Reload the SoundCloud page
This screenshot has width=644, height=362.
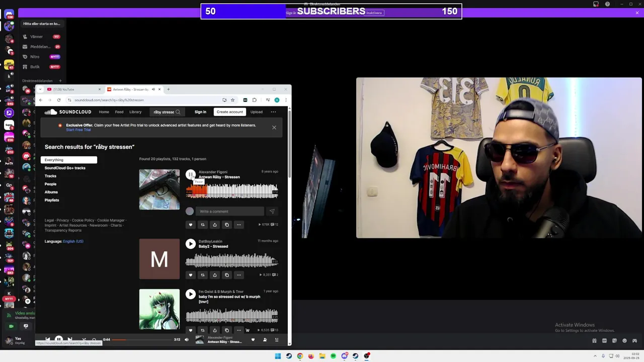coord(59,100)
